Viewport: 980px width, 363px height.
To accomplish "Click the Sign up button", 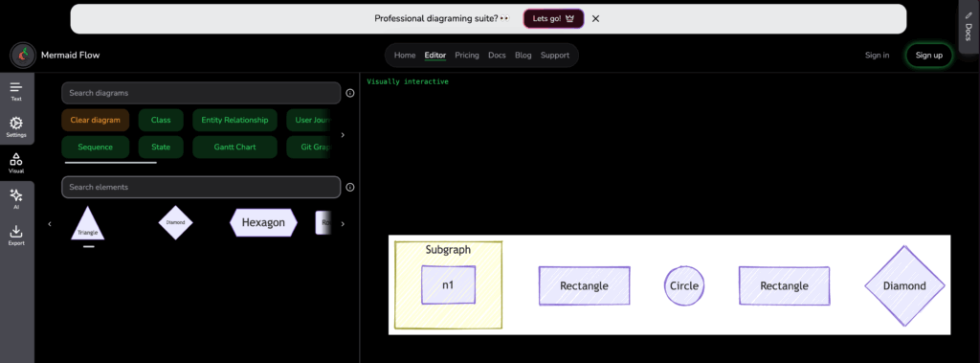I will tap(928, 56).
